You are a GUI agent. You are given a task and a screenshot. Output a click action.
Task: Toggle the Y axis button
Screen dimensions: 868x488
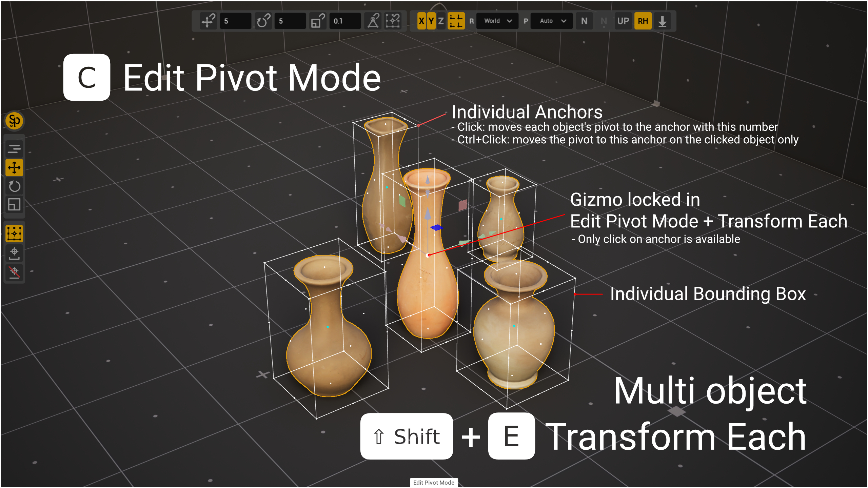(431, 21)
